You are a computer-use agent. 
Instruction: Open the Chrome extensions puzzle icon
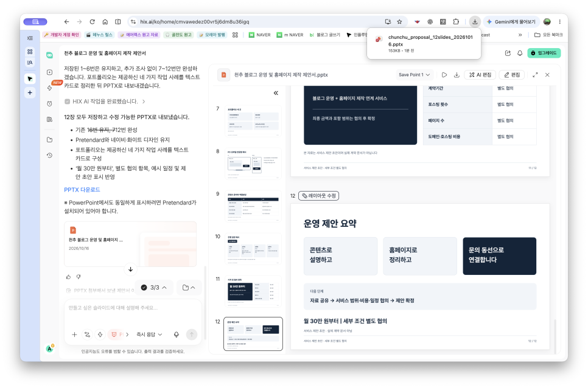coord(456,22)
